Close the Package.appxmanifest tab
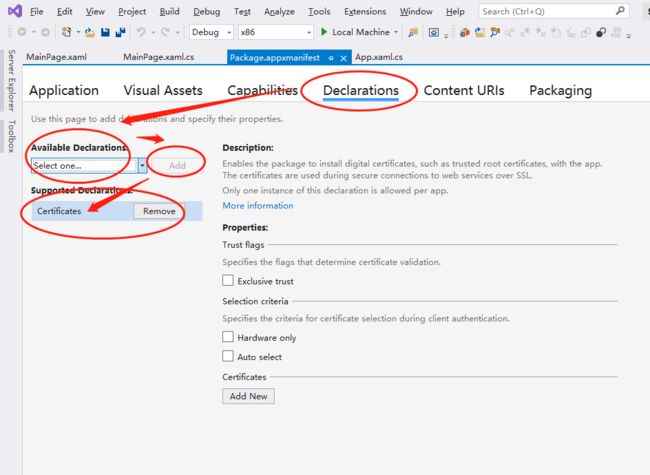The width and height of the screenshot is (650, 475). (x=343, y=58)
